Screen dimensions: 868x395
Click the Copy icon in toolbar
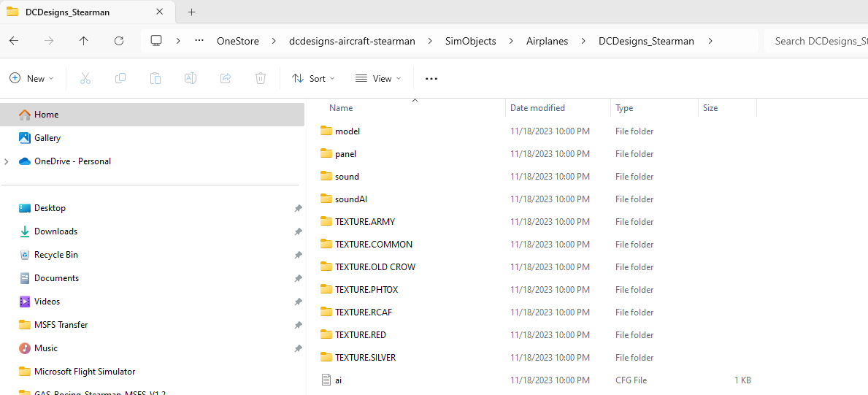[x=120, y=79]
